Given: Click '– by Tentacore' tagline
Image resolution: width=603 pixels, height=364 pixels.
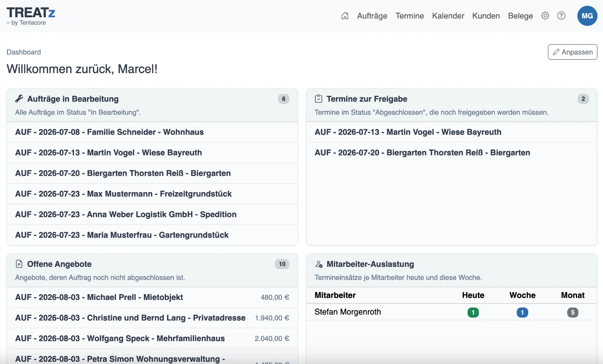Looking at the screenshot, I should (26, 23).
